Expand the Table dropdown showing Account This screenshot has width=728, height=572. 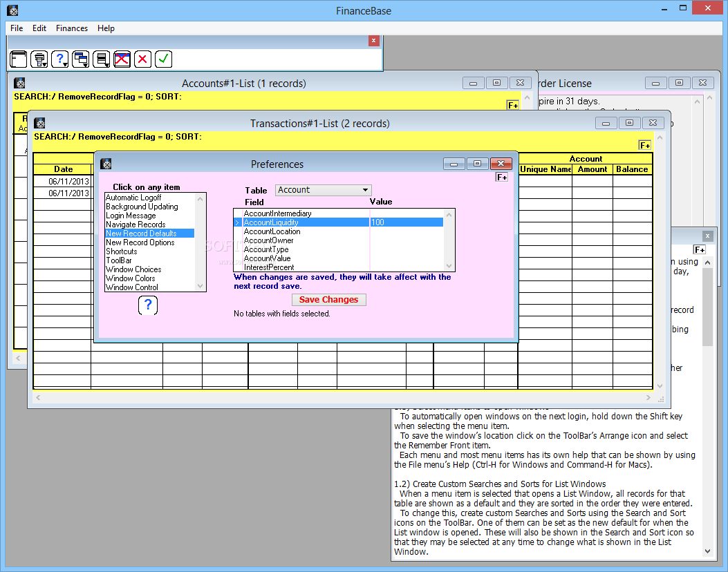(324, 190)
